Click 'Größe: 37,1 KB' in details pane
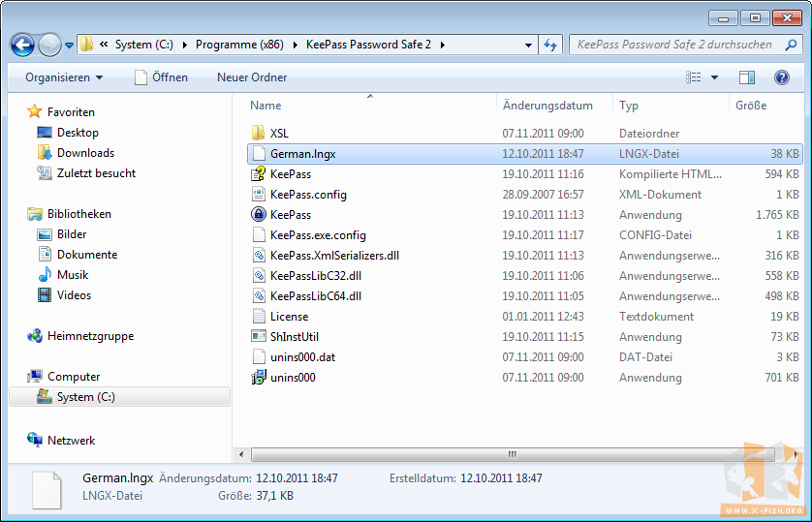 (256, 496)
